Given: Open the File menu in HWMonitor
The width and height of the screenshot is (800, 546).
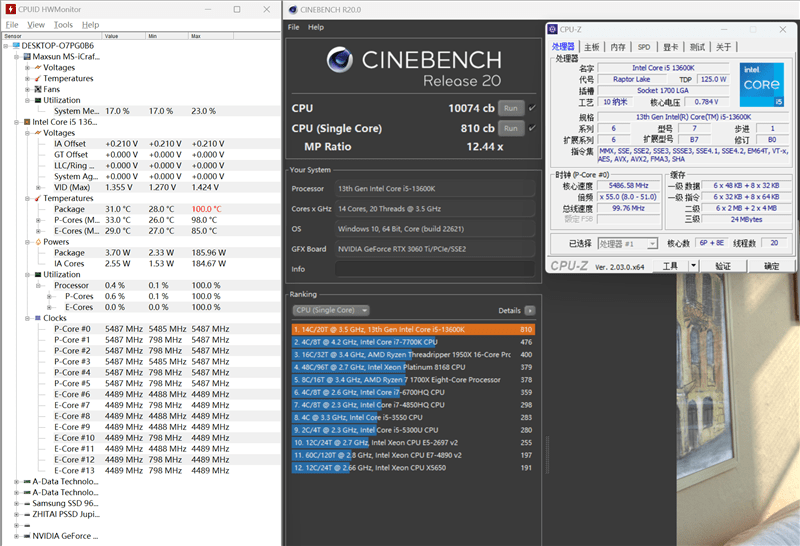Looking at the screenshot, I should click(12, 24).
